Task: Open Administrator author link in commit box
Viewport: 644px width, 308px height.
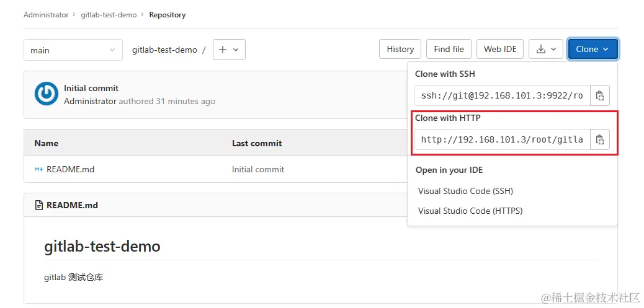Action: tap(91, 101)
